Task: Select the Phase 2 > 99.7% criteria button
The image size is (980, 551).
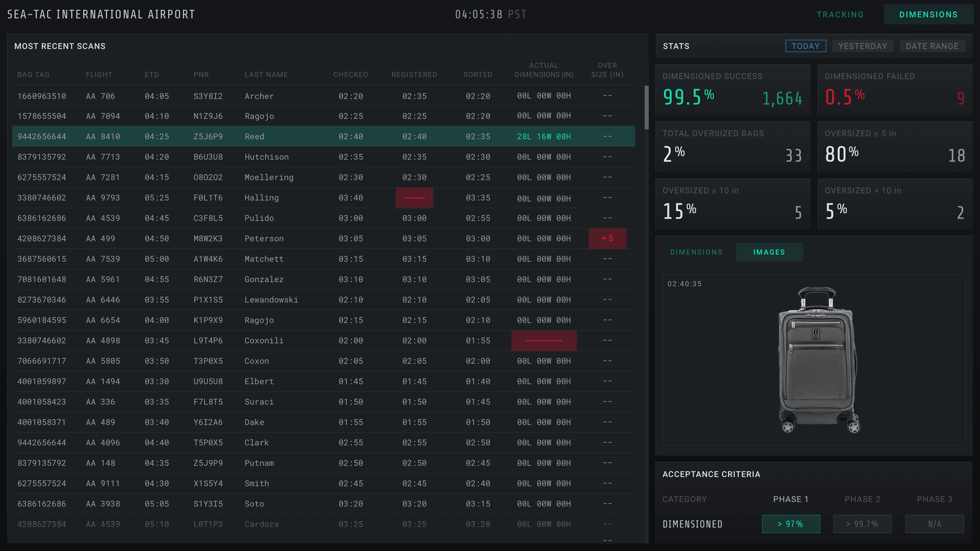Action: 862,524
